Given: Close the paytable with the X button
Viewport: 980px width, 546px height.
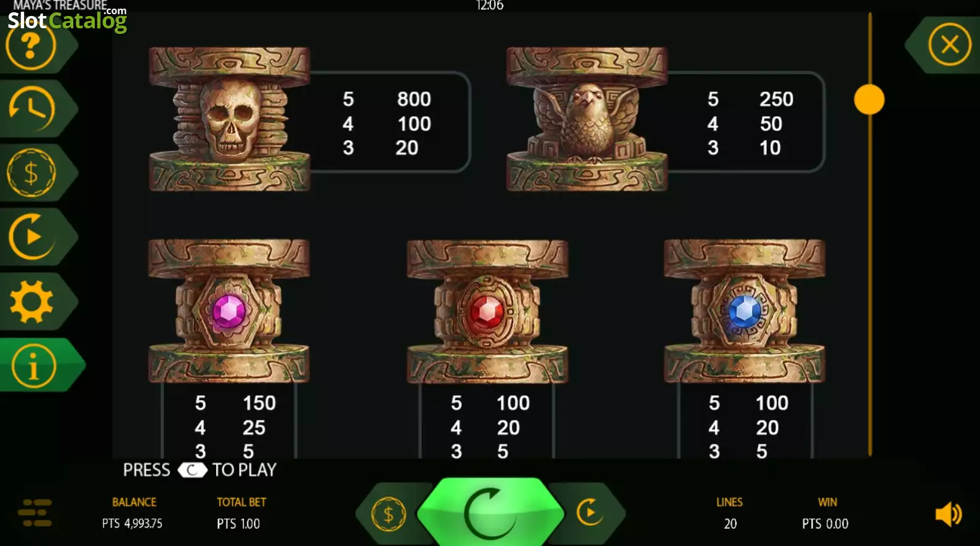Looking at the screenshot, I should click(949, 44).
